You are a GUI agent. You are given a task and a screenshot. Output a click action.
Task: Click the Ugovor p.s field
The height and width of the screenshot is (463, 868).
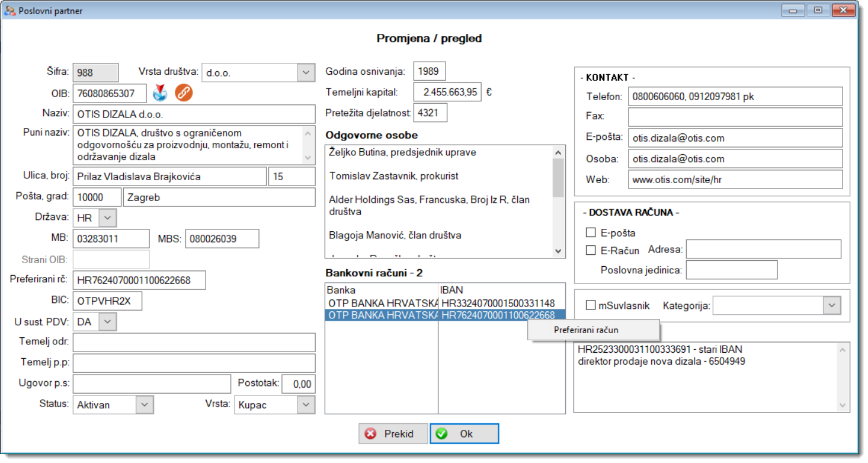(x=152, y=384)
